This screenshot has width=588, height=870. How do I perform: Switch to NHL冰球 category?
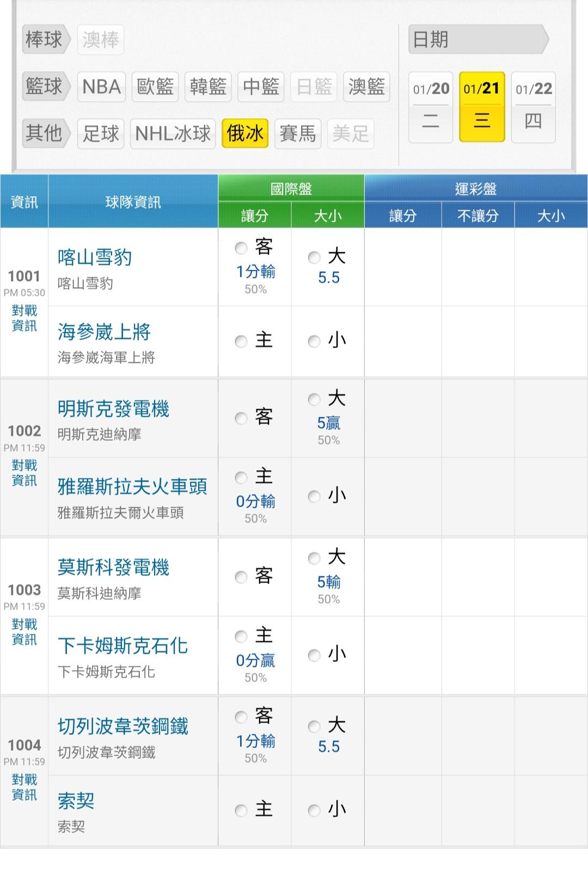tap(173, 133)
